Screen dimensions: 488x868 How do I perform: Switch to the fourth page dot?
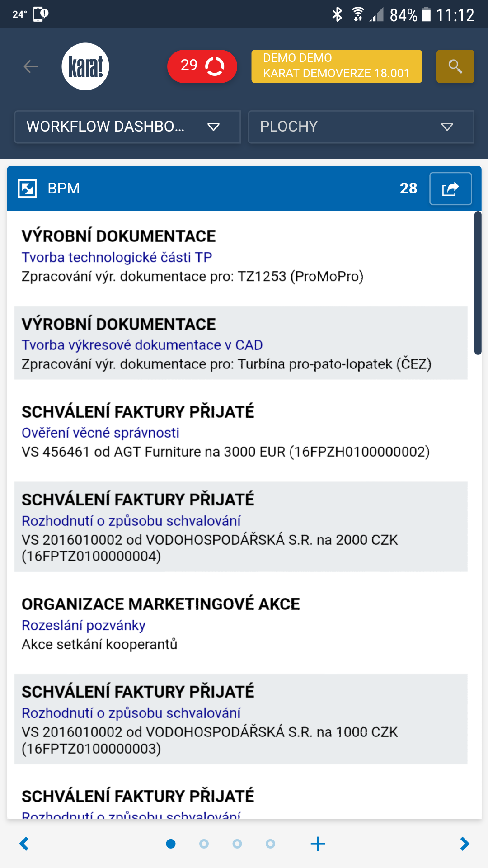tap(270, 844)
